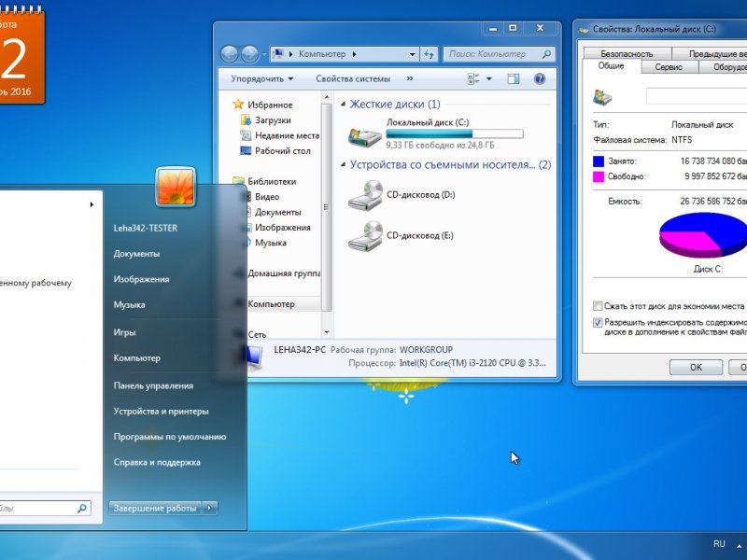Open the view options dropdown arrow

488,79
